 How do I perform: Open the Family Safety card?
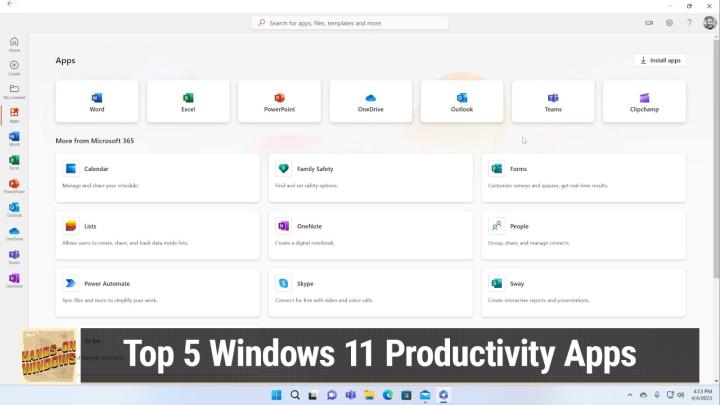[x=371, y=178]
